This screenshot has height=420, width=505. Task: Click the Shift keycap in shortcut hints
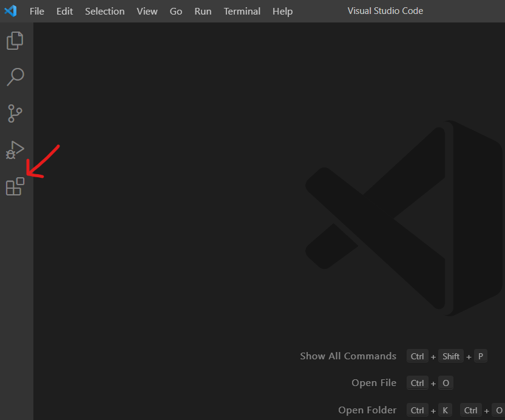(450, 356)
